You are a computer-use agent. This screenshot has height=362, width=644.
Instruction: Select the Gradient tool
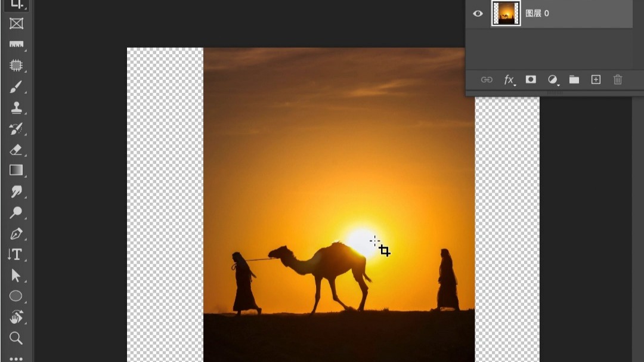[16, 170]
